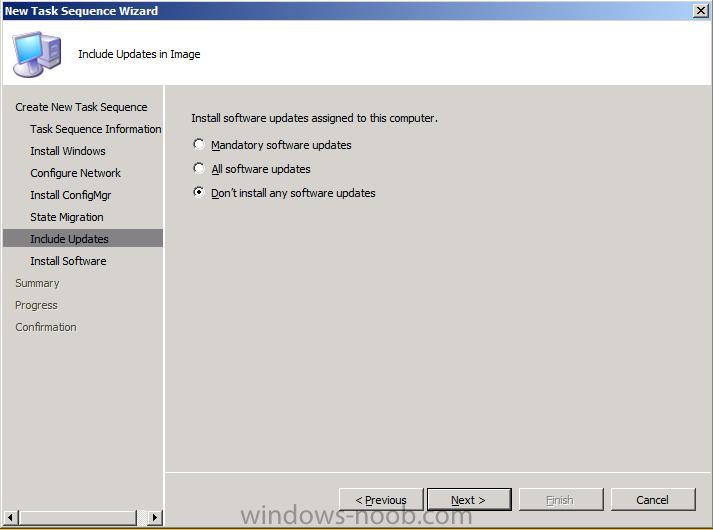The image size is (713, 530).
Task: Close the New Task Sequence Wizard window
Action: [701, 10]
